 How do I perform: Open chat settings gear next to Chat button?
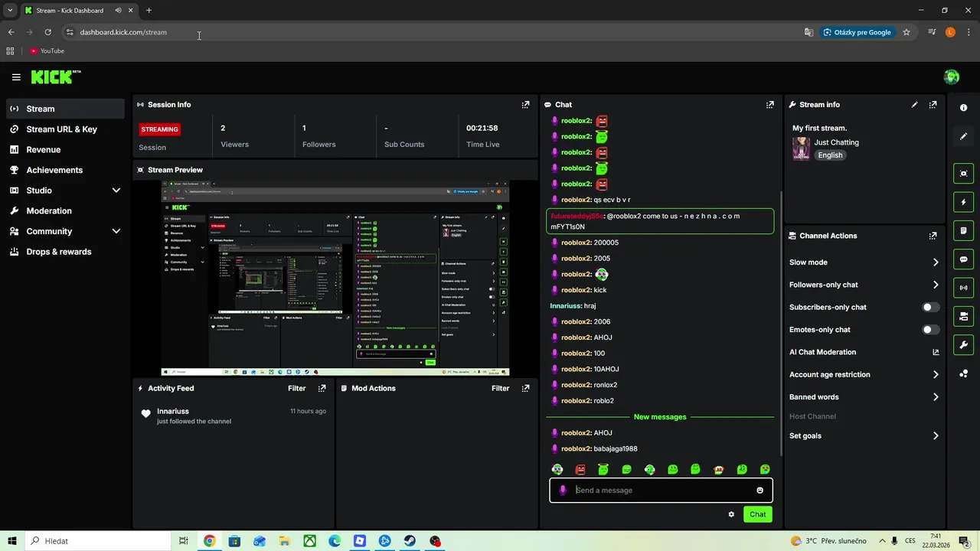click(x=731, y=514)
